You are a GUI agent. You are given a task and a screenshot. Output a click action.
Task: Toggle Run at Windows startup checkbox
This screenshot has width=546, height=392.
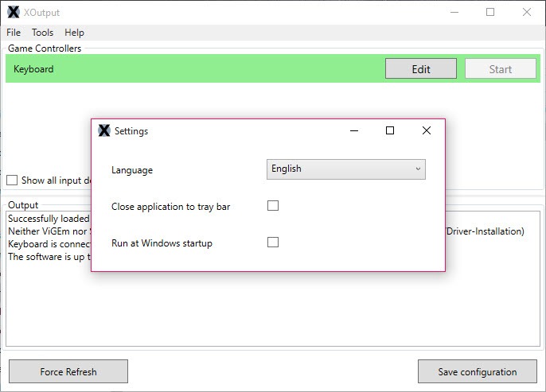pos(273,242)
